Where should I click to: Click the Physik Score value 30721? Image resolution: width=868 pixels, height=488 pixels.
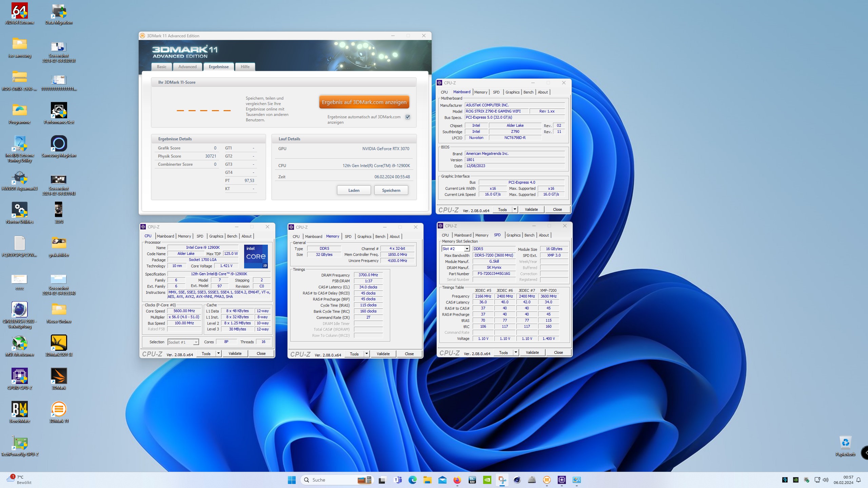coord(210,156)
